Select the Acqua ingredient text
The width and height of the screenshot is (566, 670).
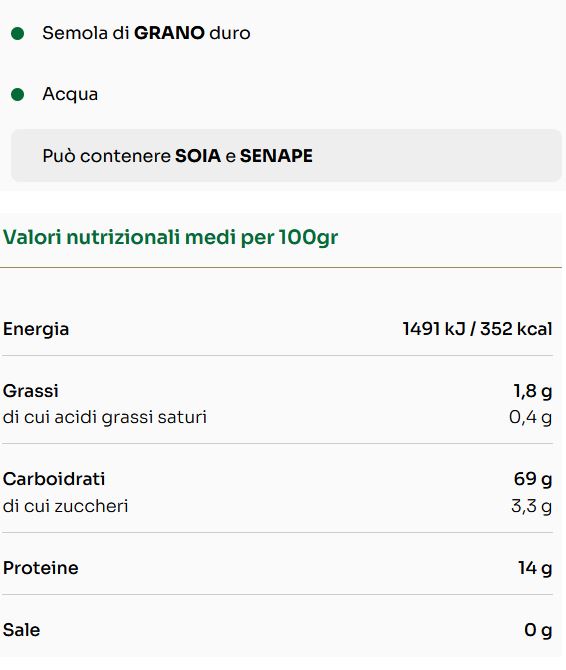[x=70, y=94]
